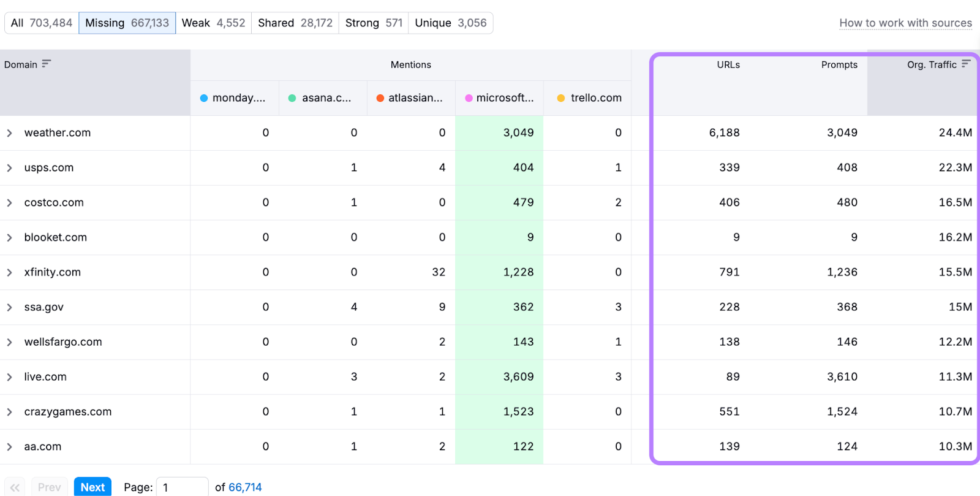Click the microsoft pink dot column header

coord(499,98)
